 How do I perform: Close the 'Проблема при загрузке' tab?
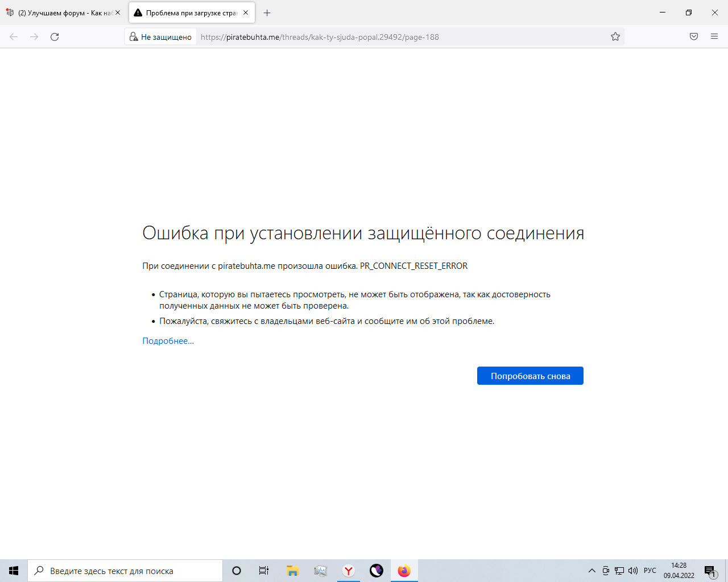click(246, 13)
